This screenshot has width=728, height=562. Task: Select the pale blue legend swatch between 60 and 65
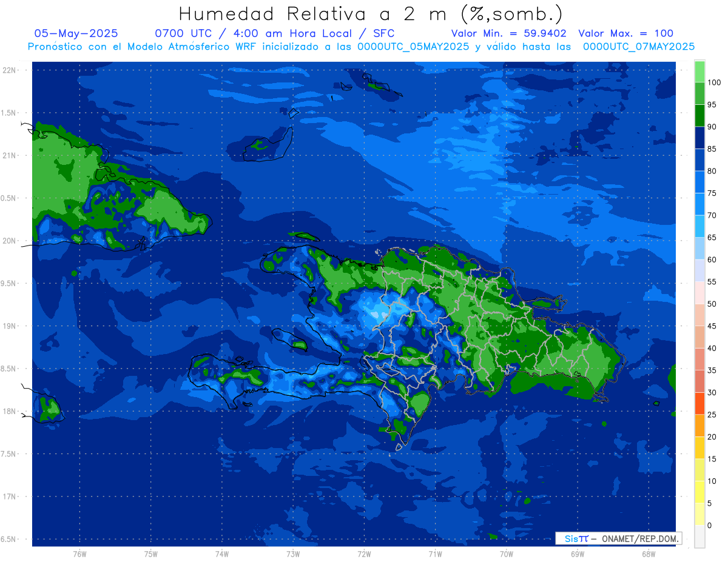(x=699, y=249)
